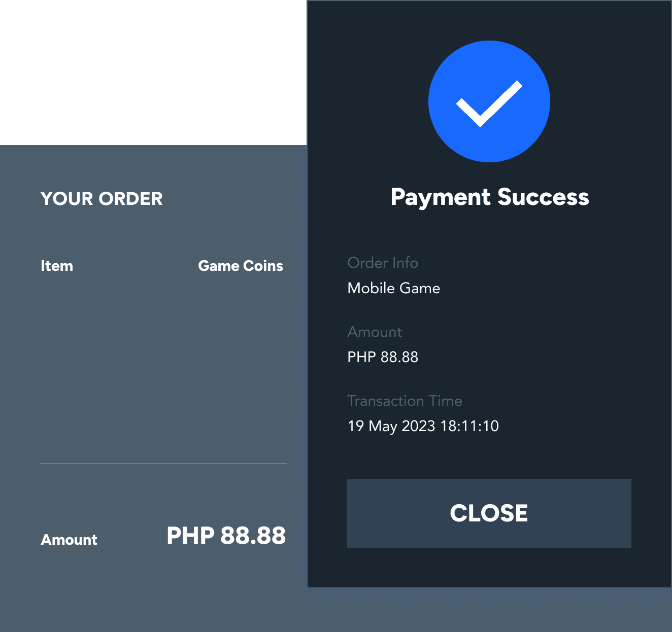Viewport: 672px width, 632px height.
Task: Select the Mobile Game order text
Action: click(x=393, y=288)
